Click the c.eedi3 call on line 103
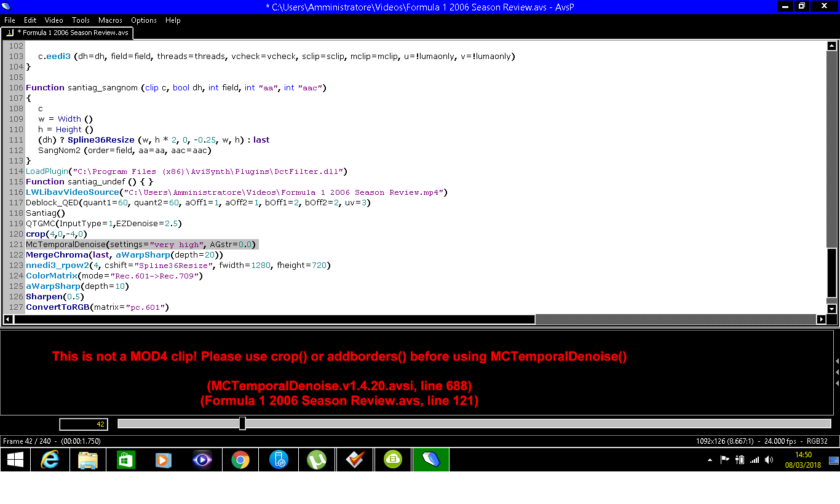Screen dimensions: 840x504 coord(276,57)
